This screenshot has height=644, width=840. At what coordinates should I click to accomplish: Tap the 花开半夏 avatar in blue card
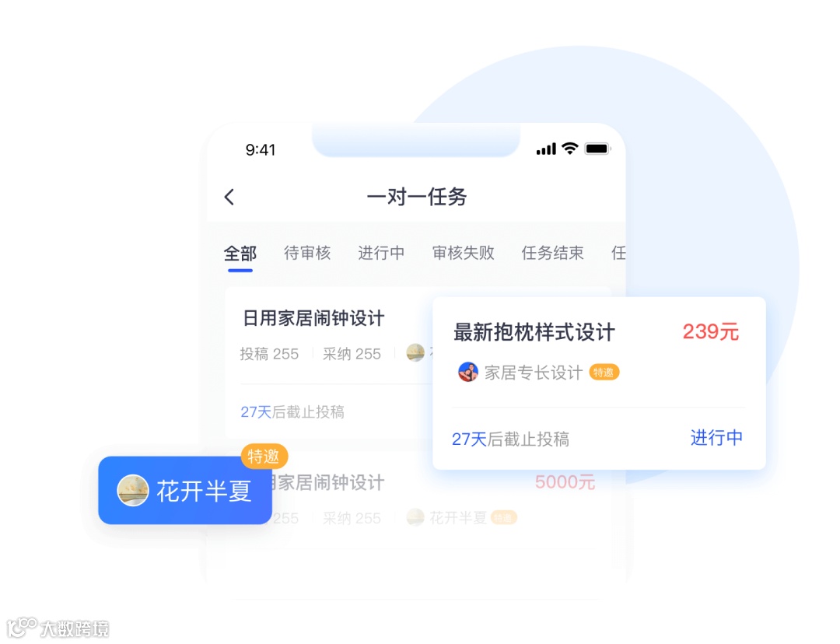coord(133,490)
